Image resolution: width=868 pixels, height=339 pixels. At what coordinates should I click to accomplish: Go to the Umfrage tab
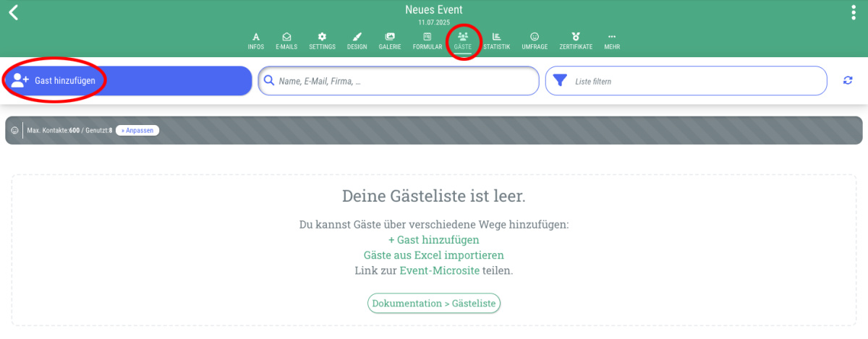click(535, 41)
